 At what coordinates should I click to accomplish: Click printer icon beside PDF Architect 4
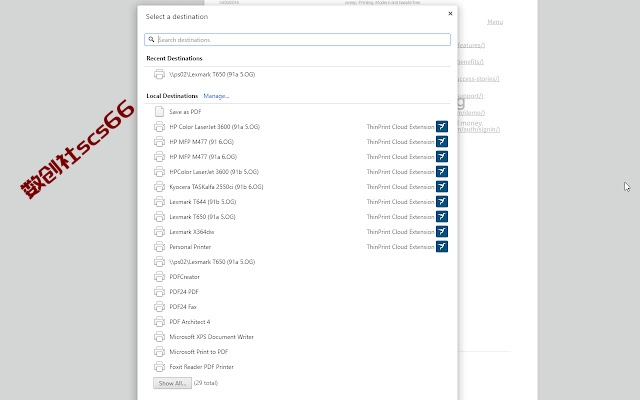coord(159,322)
